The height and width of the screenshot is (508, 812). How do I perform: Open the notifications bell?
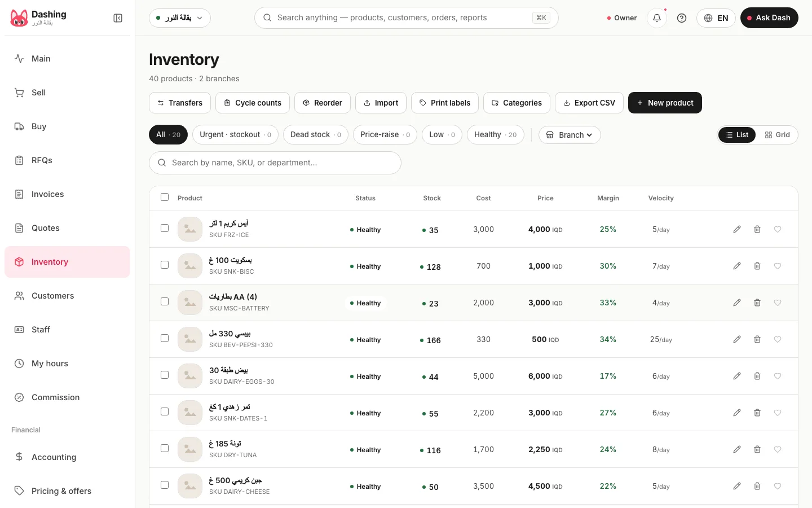(657, 18)
